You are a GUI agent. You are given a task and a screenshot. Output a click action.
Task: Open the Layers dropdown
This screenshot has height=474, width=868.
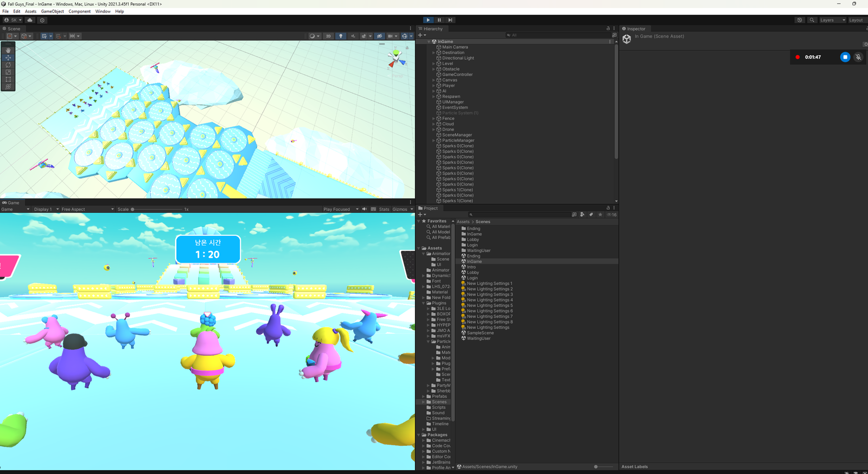click(x=833, y=20)
